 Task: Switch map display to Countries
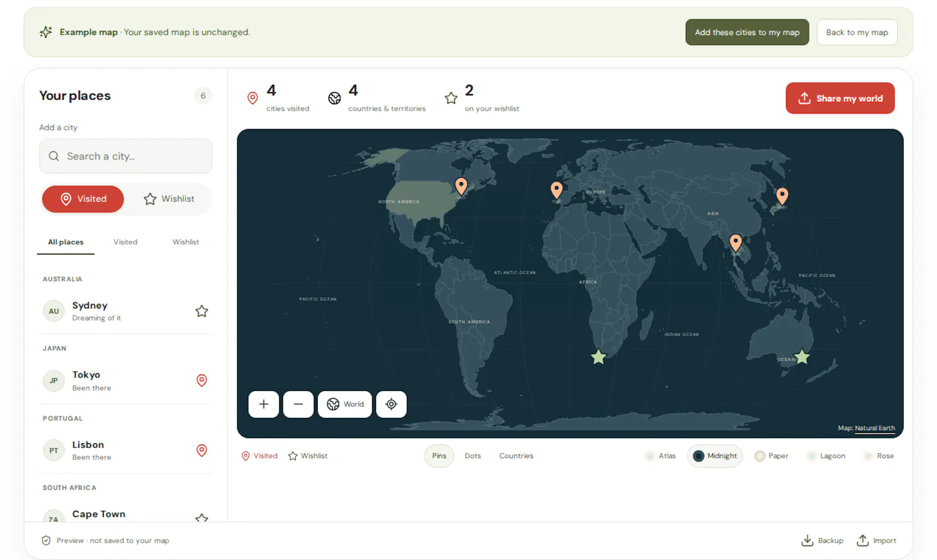tap(516, 456)
